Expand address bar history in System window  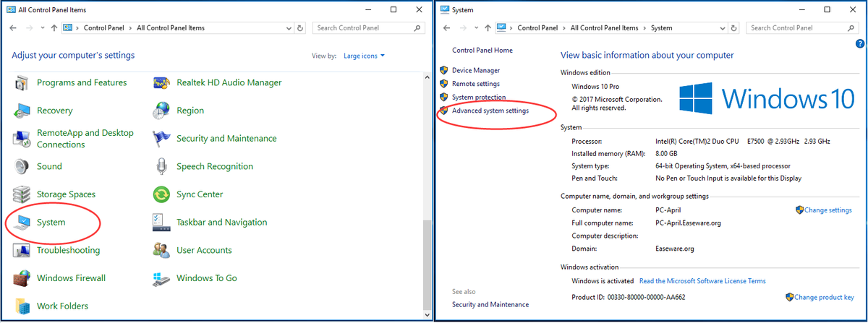[722, 28]
